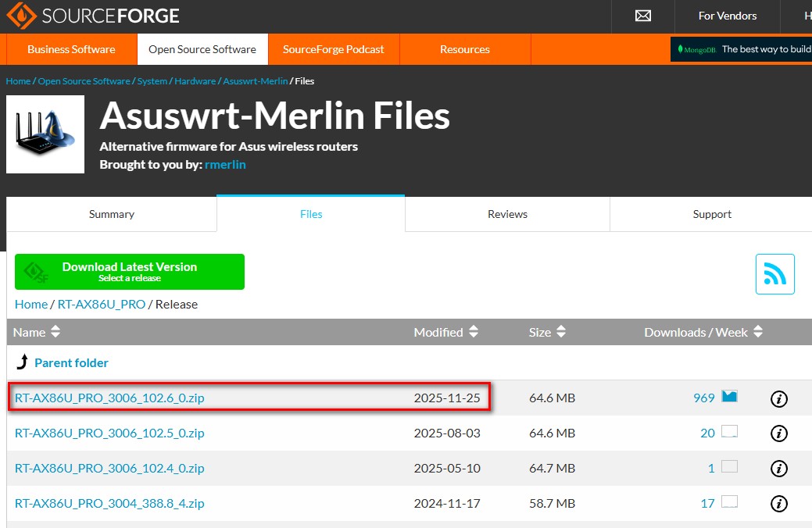
Task: Open the RSS feed icon
Action: [x=774, y=274]
